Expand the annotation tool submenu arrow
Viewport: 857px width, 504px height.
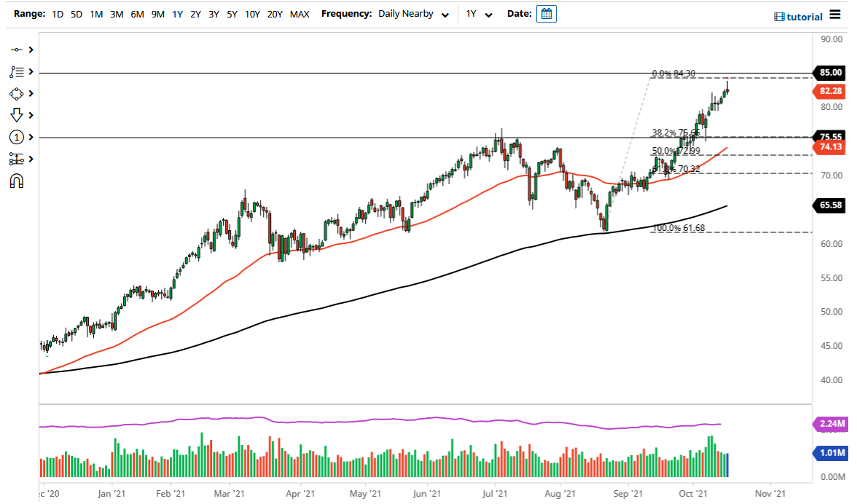31,71
